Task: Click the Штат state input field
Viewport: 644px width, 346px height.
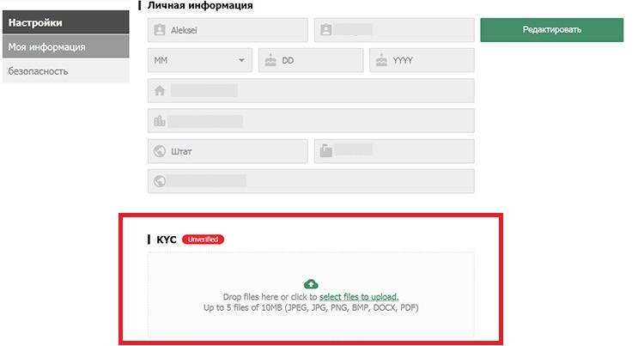Action: (228, 151)
